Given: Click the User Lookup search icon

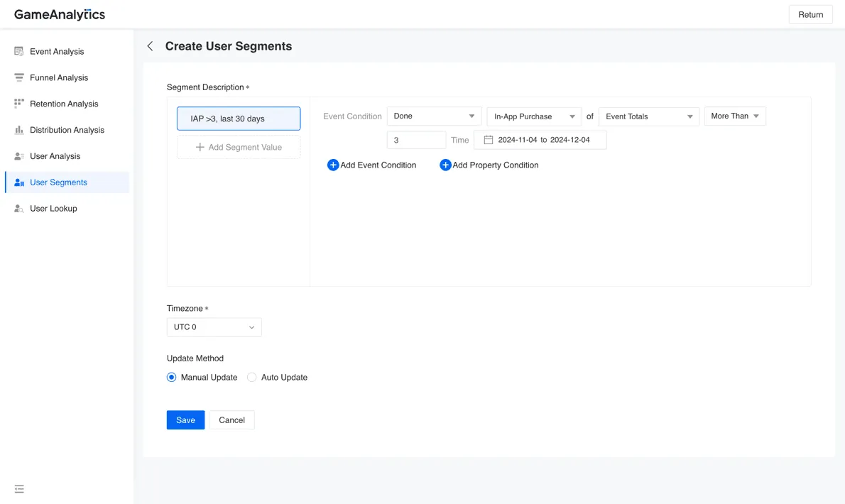Looking at the screenshot, I should pos(19,209).
